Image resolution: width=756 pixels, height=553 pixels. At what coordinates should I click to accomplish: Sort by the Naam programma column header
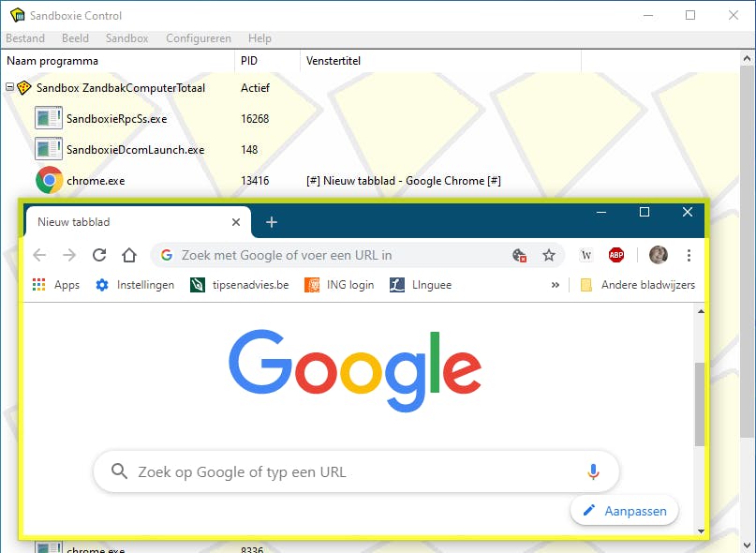coord(118,61)
